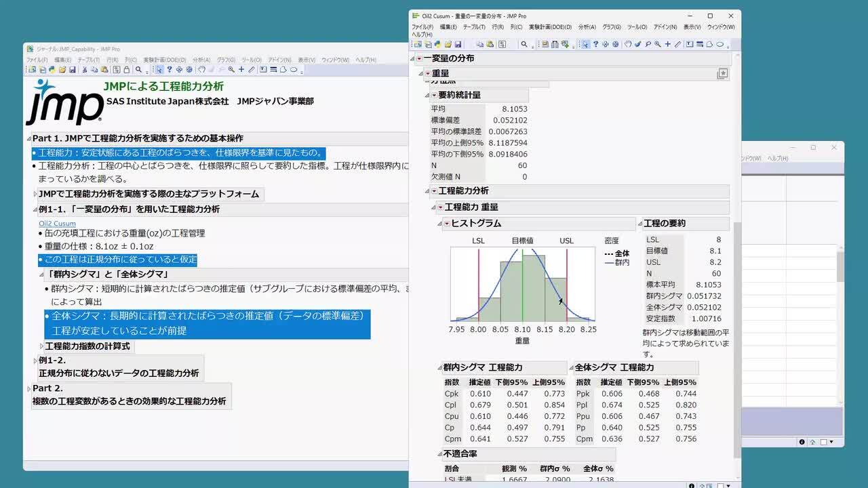Select the arrow cursor tool in Oil2 Cusum toolbar
The width and height of the screenshot is (868, 488).
tap(585, 44)
